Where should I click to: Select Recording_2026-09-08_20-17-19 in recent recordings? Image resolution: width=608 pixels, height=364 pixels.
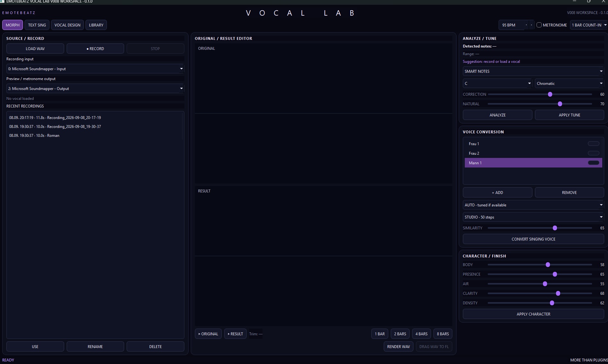point(95,118)
